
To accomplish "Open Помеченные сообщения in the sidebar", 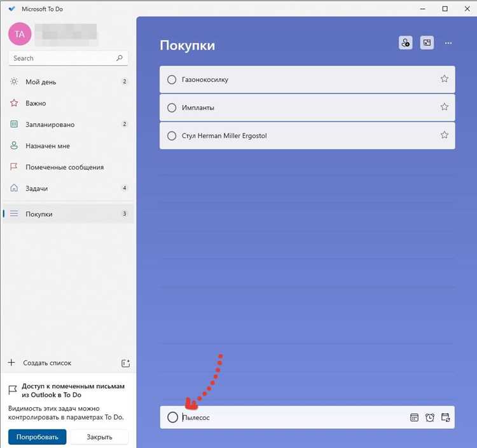I will pyautogui.click(x=69, y=167).
